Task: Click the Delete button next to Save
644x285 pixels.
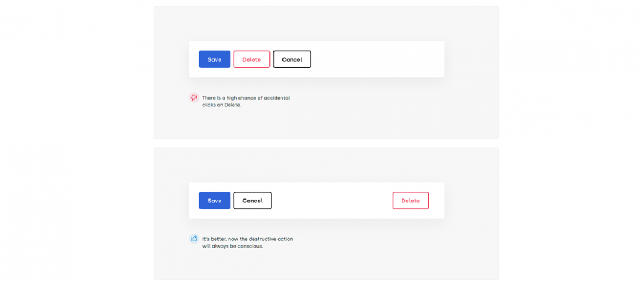Action: (x=251, y=59)
